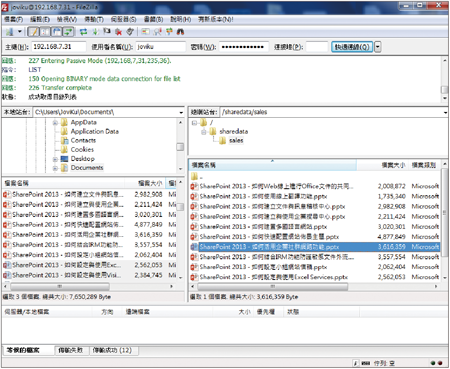This screenshot has height=369, width=450.
Task: Open the 說明(H) menu
Action: click(181, 19)
